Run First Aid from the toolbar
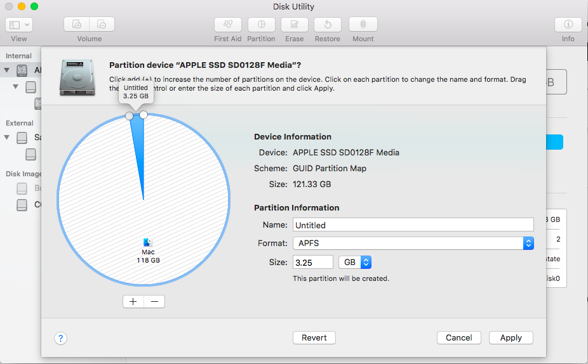 click(x=227, y=25)
